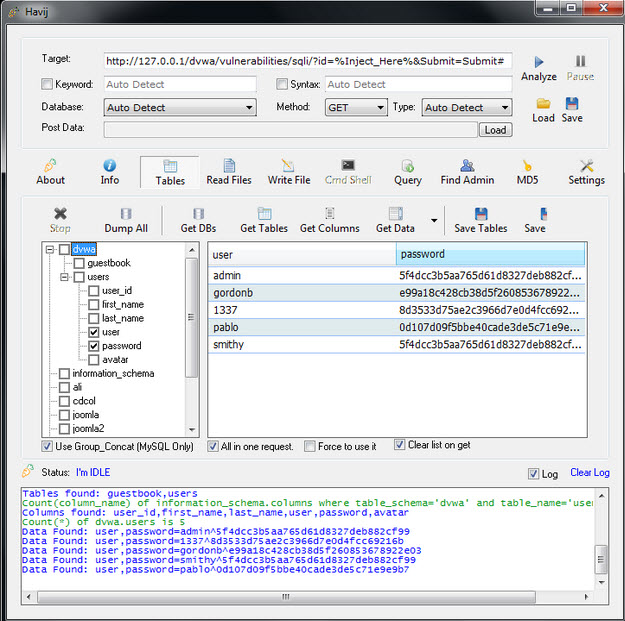Click the tree panel scrollbar thumb
The height and width of the screenshot is (621, 625).
pyautogui.click(x=191, y=318)
